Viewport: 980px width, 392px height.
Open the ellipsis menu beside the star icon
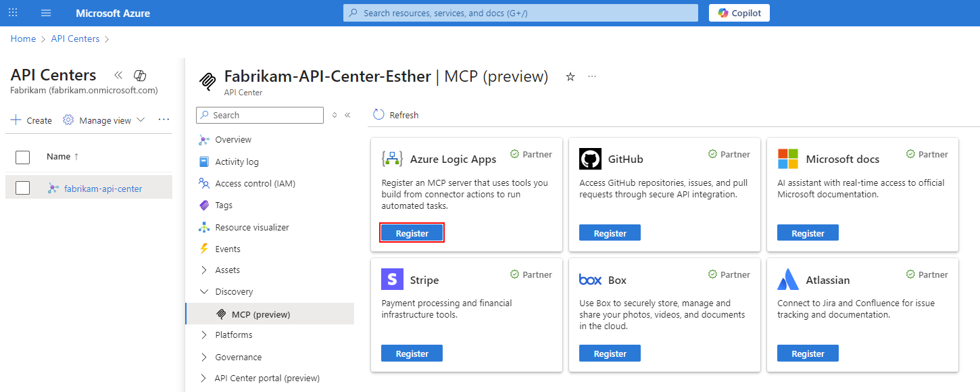point(592,76)
